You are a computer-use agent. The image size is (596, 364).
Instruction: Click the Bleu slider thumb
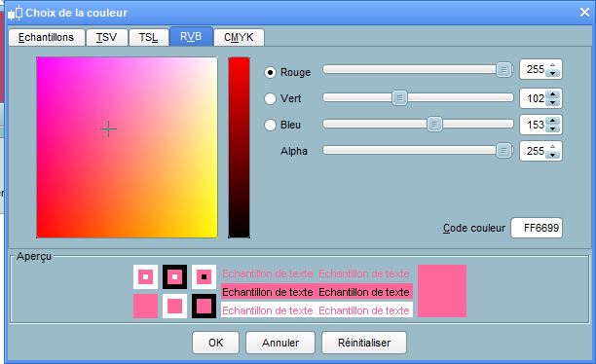tap(435, 125)
